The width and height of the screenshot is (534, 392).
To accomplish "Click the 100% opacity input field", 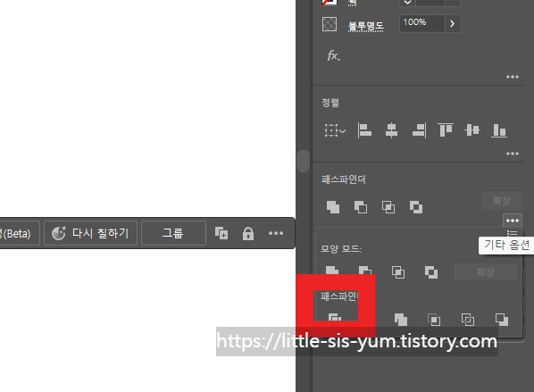I will [422, 23].
